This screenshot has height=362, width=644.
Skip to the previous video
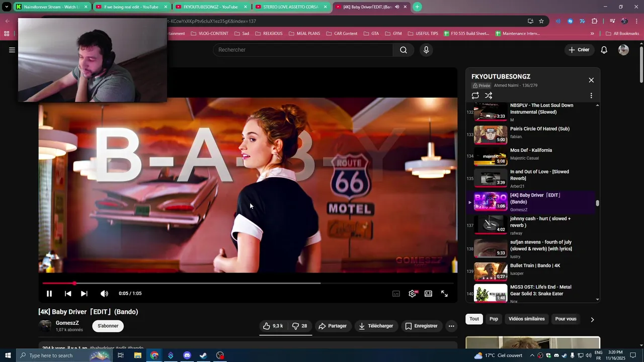click(68, 294)
